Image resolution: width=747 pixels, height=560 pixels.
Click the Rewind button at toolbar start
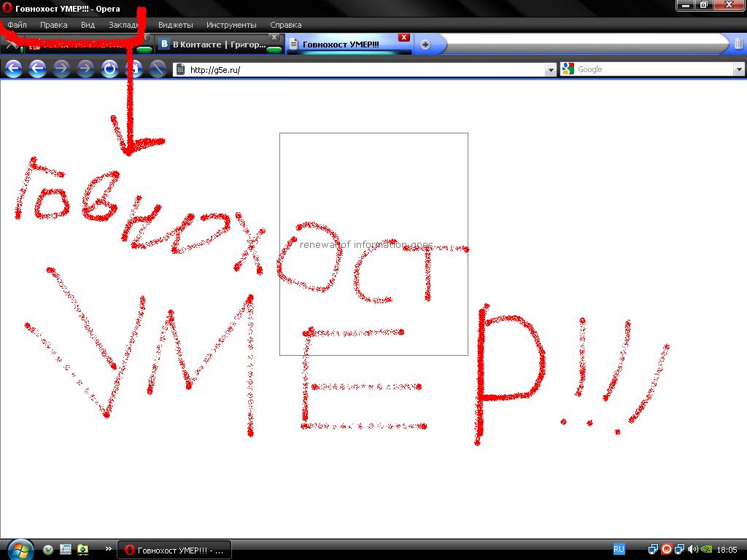click(x=13, y=69)
